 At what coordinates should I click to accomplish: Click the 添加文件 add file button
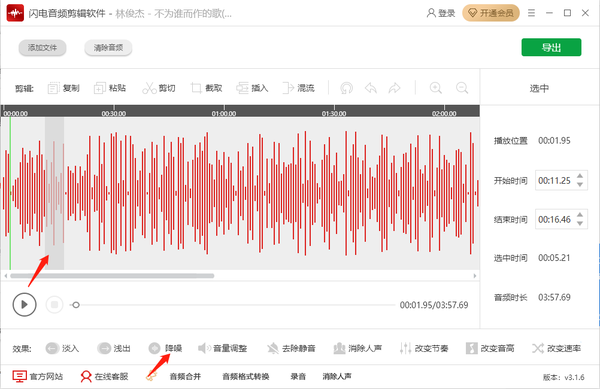[x=42, y=48]
